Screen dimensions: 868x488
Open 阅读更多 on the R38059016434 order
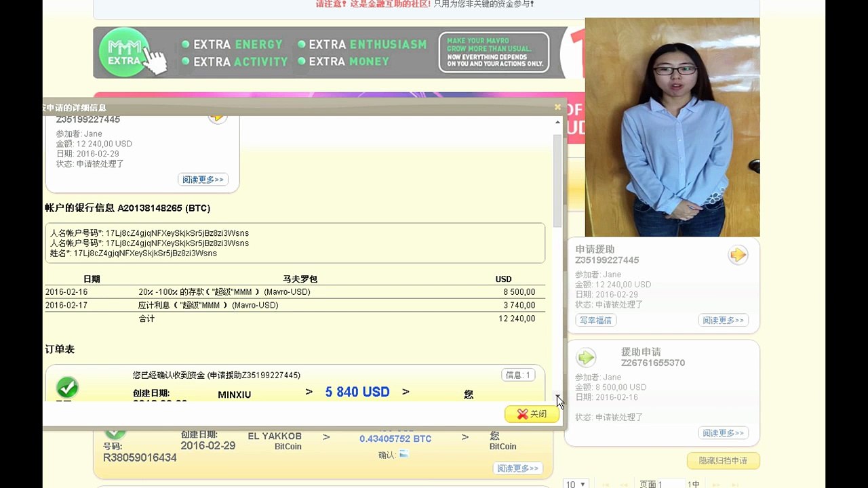[x=518, y=468]
